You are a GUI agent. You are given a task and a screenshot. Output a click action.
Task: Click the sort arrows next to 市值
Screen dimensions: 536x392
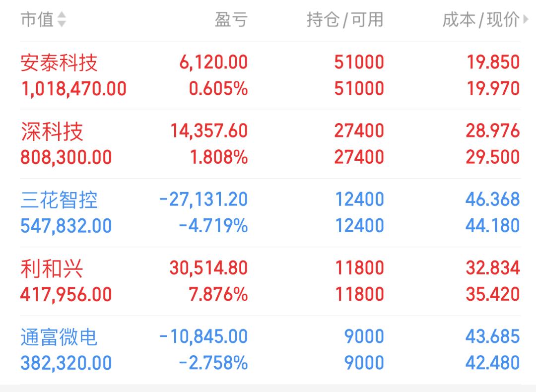coord(62,19)
